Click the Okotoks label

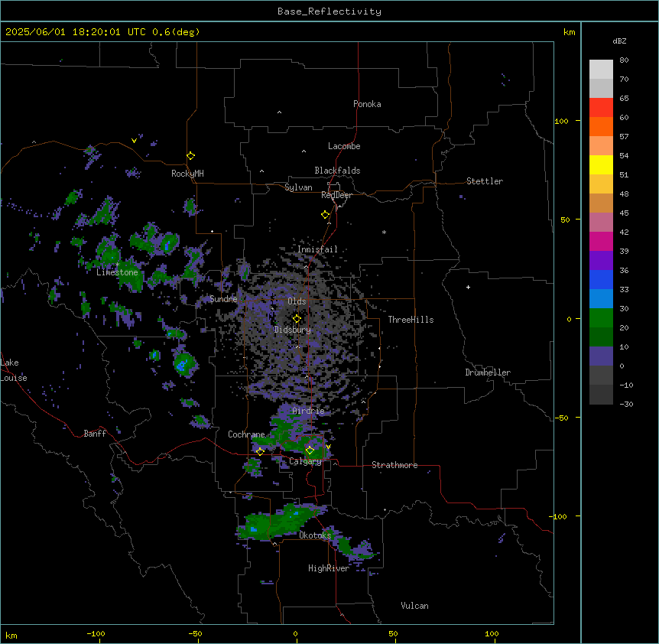coord(315,535)
